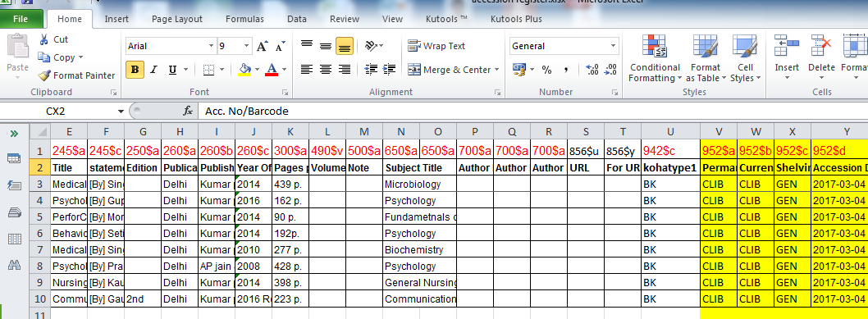Open the Arial font name dropdown

pos(211,47)
